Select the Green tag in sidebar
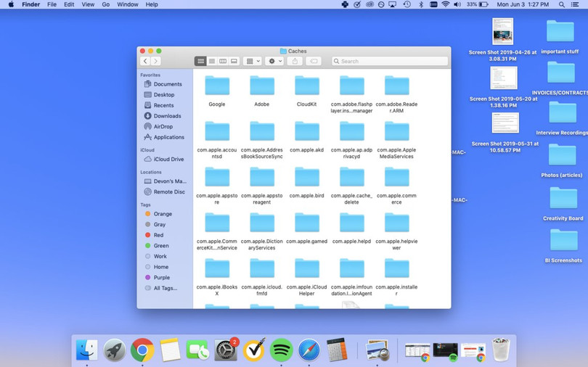This screenshot has width=588, height=367. coord(160,246)
